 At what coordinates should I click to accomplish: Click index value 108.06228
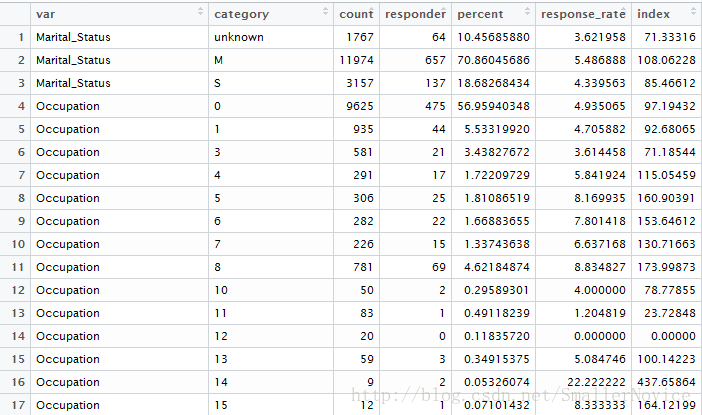[x=667, y=60]
